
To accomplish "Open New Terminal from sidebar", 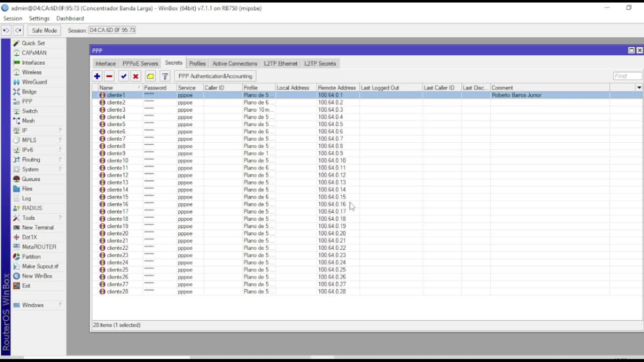I will pos(38,227).
